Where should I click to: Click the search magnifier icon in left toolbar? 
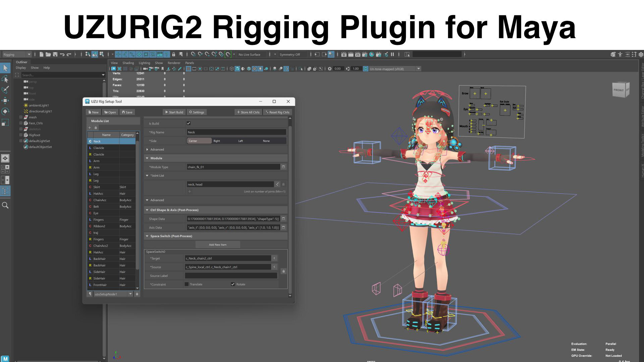click(x=5, y=205)
